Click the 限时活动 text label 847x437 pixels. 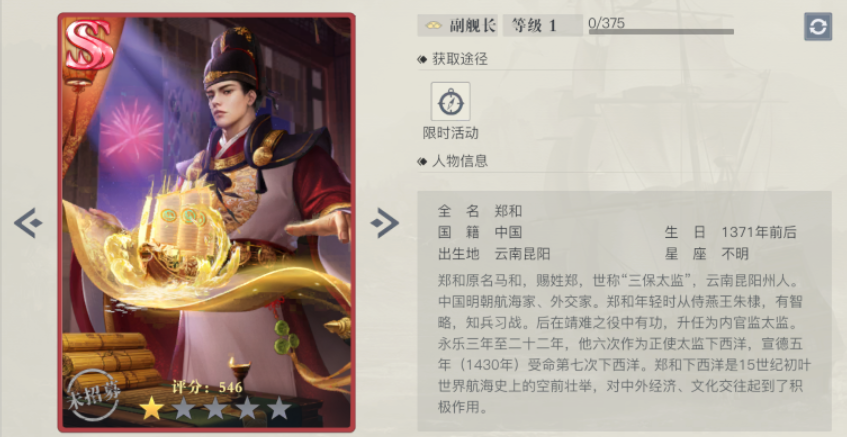pyautogui.click(x=451, y=133)
